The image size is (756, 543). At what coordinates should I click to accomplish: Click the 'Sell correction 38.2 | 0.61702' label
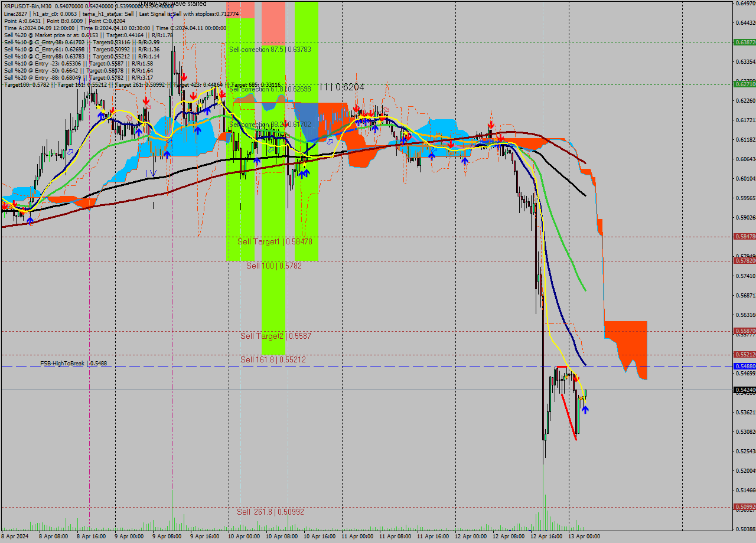coord(270,125)
